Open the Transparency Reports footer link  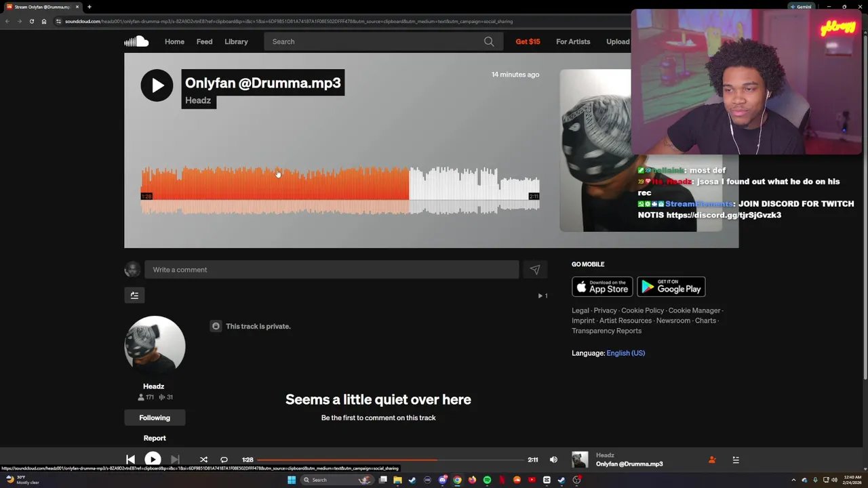pyautogui.click(x=606, y=331)
